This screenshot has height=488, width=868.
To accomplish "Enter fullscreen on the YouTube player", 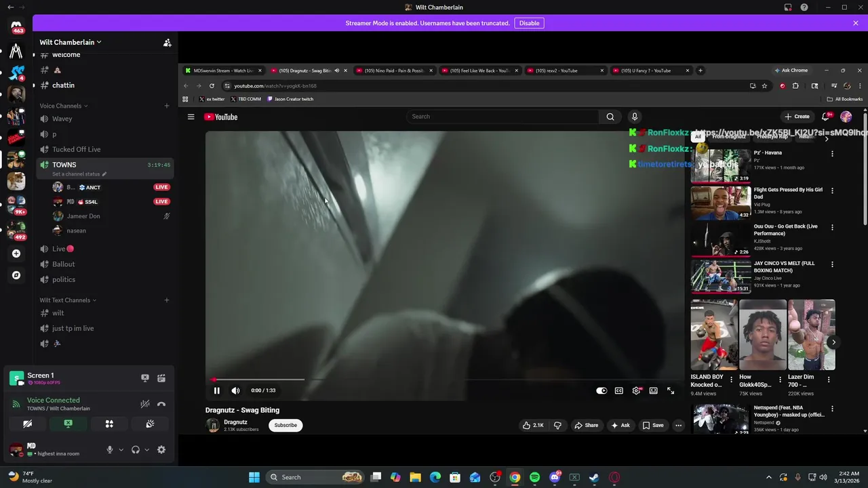I will (x=671, y=390).
